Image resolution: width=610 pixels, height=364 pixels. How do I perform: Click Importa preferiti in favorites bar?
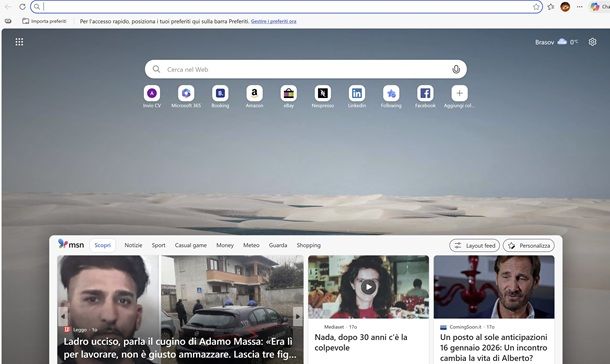tap(44, 21)
